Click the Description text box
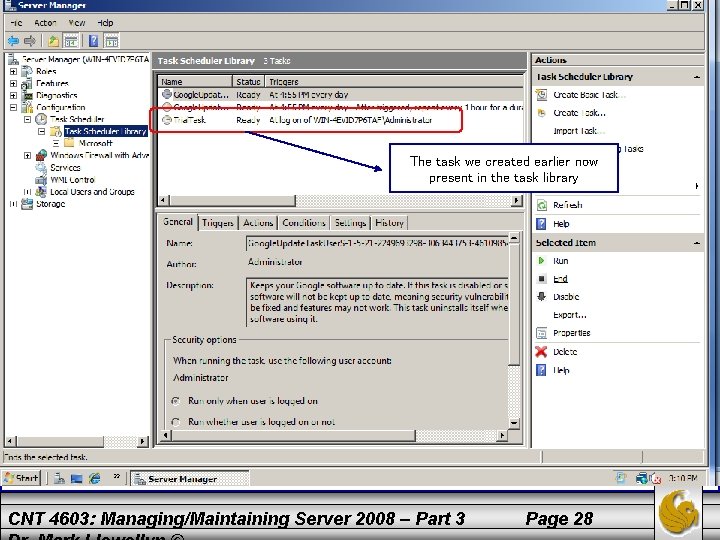The height and width of the screenshot is (540, 720). coord(377,302)
